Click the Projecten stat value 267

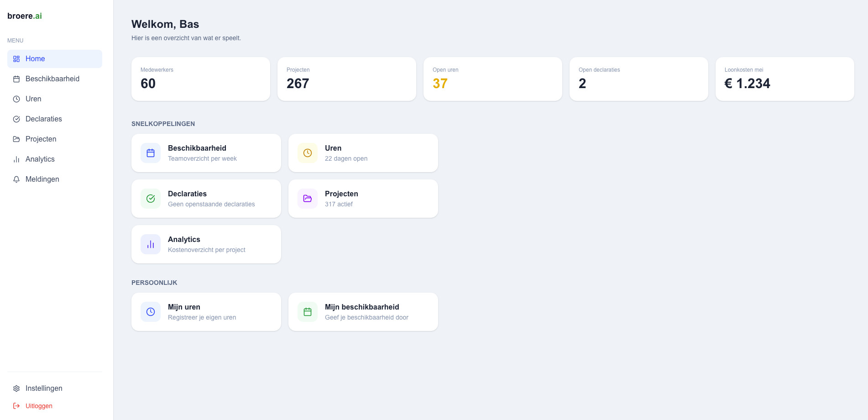(298, 84)
